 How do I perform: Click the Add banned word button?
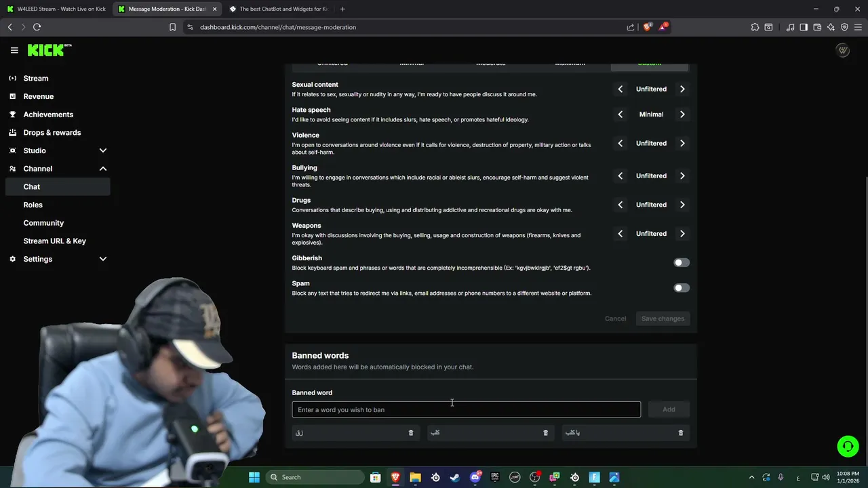point(669,409)
